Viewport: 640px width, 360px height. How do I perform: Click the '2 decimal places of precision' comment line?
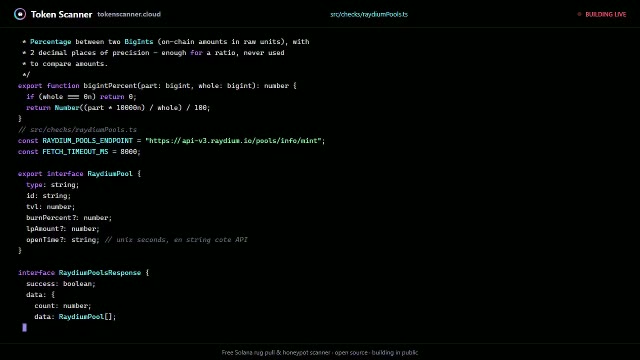[153, 53]
